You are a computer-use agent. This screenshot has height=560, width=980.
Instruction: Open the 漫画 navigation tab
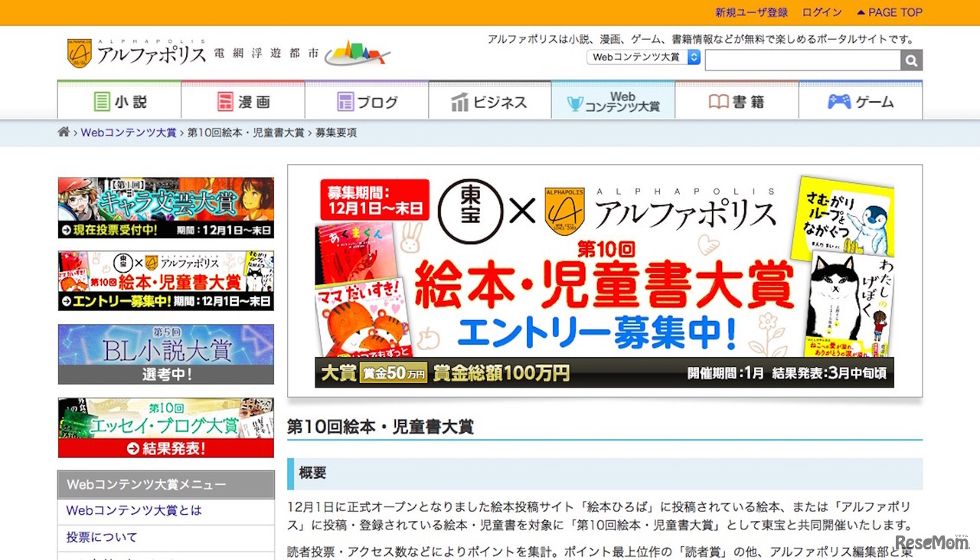(243, 101)
